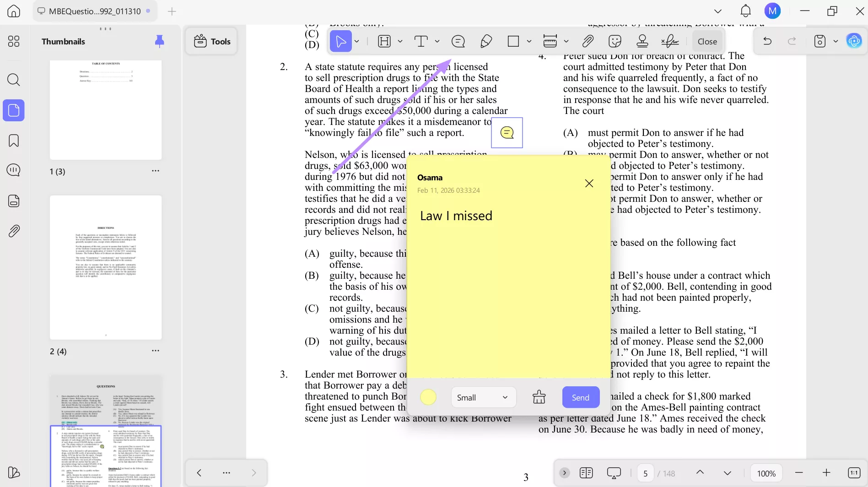Open document search in the sidebar
868x487 pixels.
click(x=13, y=80)
